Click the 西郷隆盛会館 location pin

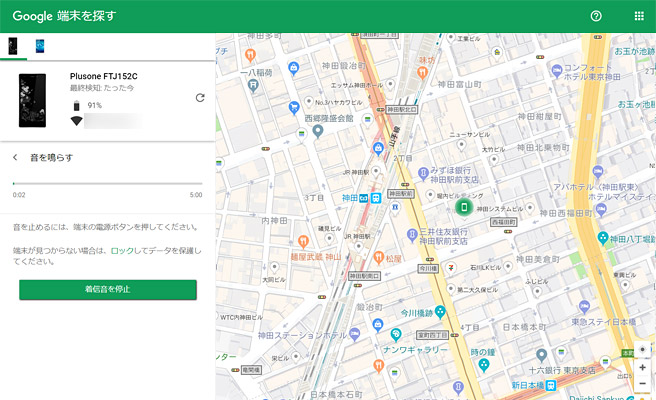click(x=318, y=131)
